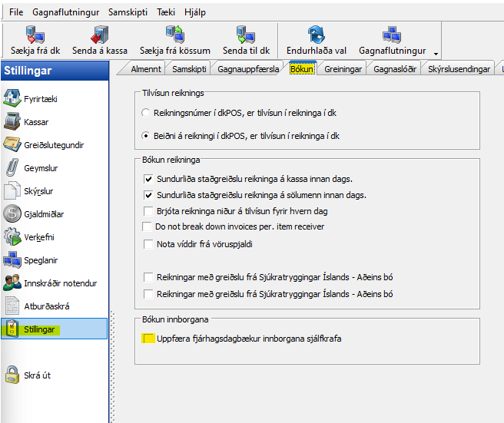504x423 pixels.
Task: Select Reikningsnúmer í dkPOS radio button
Action: click(x=148, y=113)
